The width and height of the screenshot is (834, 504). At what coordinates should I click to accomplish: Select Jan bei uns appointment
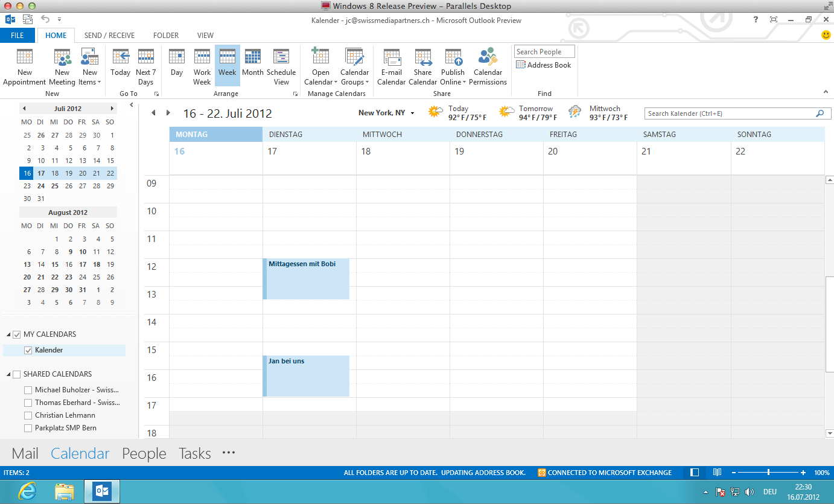[306, 376]
